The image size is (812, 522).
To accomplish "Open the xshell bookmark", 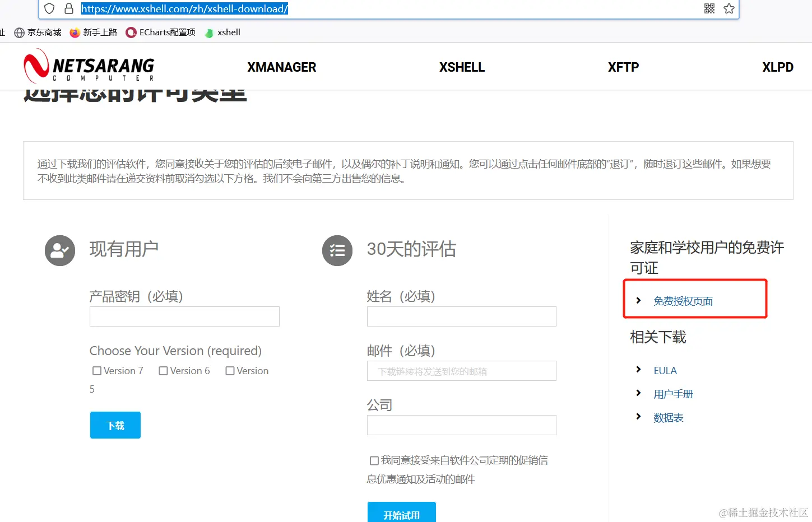I will click(x=222, y=32).
